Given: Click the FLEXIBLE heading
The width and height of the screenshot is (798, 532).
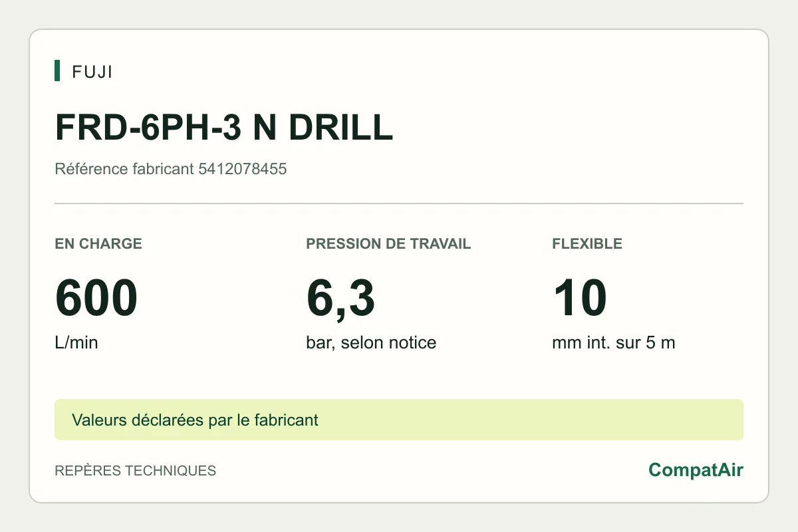Looking at the screenshot, I should 587,243.
